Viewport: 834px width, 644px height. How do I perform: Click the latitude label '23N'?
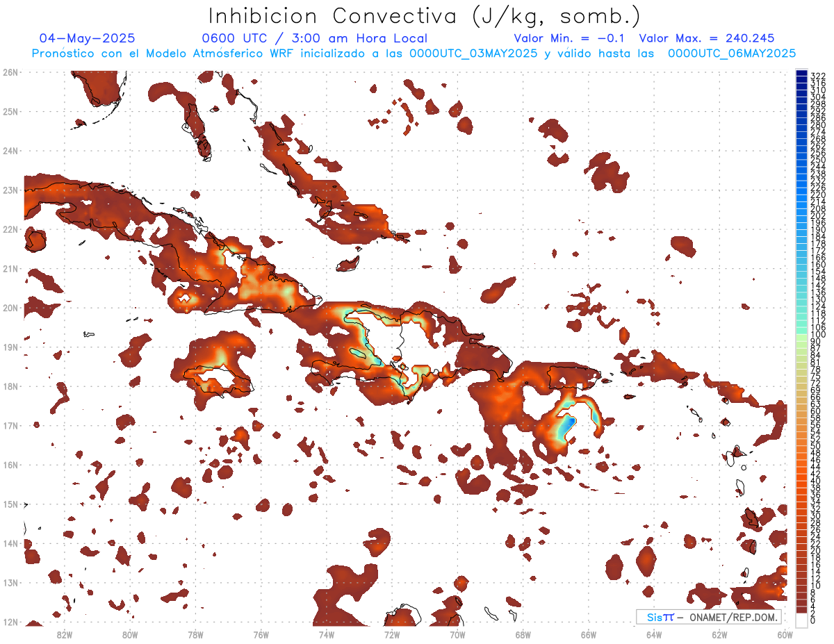[x=10, y=190]
